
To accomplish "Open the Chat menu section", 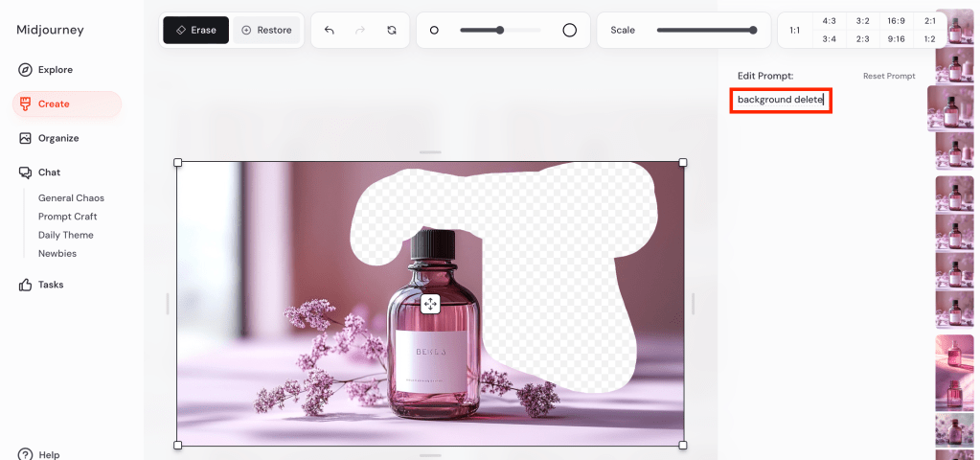I will tap(49, 172).
